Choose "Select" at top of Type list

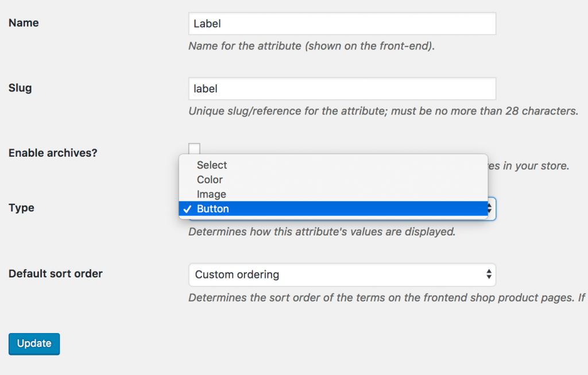(211, 165)
